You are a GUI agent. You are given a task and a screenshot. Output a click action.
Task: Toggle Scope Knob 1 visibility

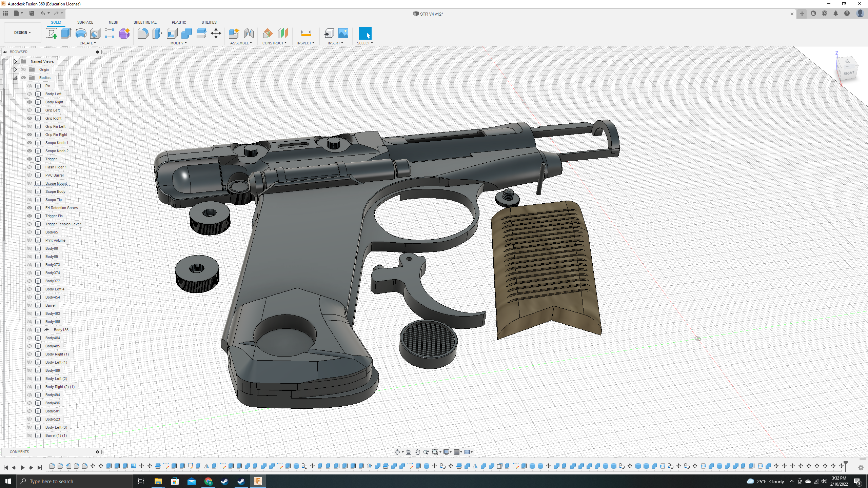pos(29,143)
